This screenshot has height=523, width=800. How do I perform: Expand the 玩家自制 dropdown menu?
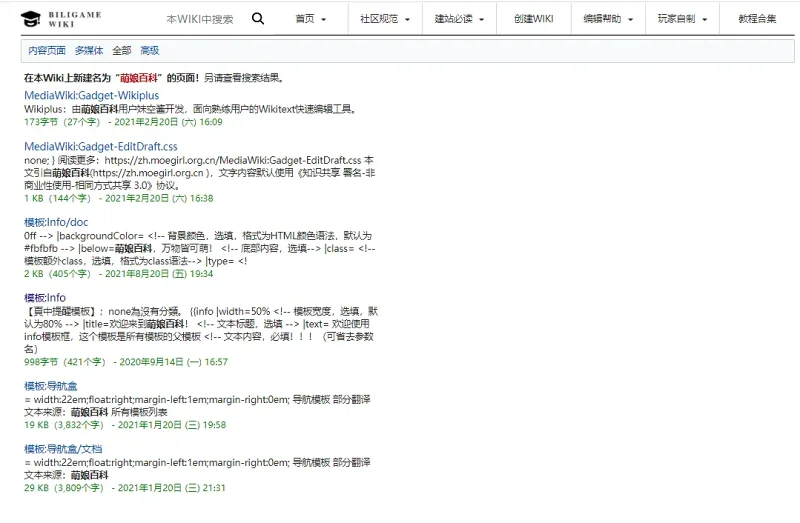tap(682, 19)
